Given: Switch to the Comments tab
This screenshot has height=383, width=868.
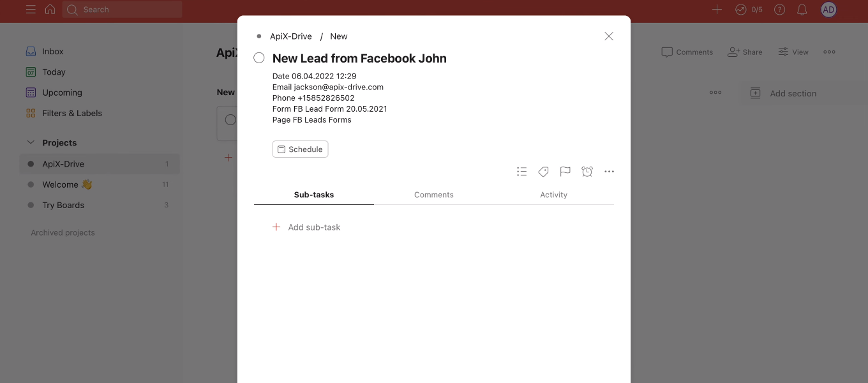Looking at the screenshot, I should tap(433, 195).
